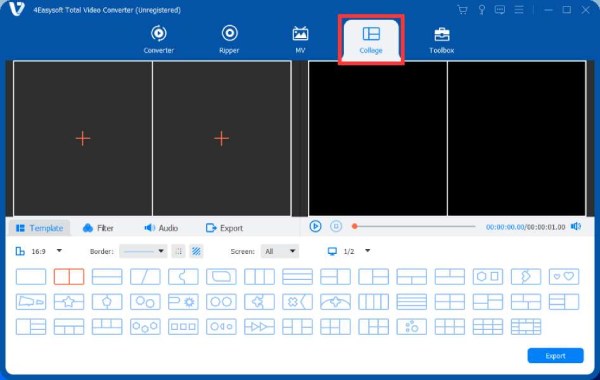Screen dimensions: 600x380
Task: Switch to the Template panel tab
Action: [39, 228]
